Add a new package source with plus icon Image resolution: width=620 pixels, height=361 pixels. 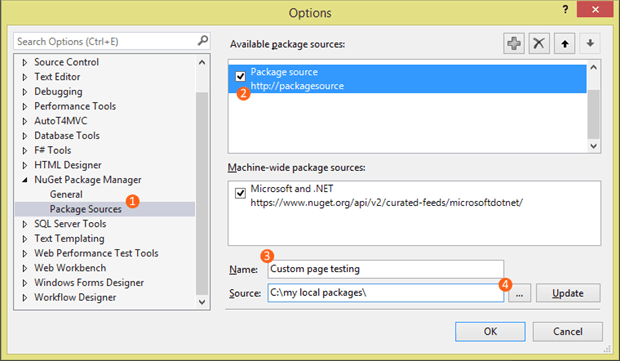514,43
